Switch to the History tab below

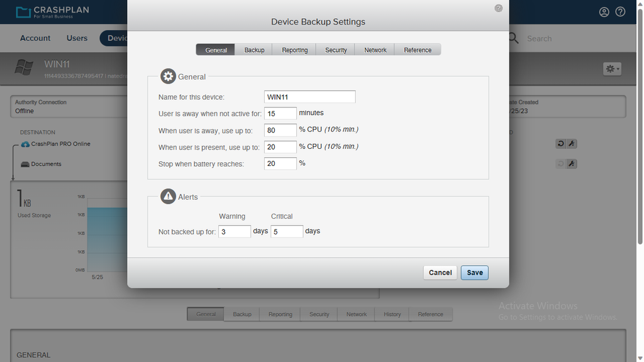click(x=391, y=314)
